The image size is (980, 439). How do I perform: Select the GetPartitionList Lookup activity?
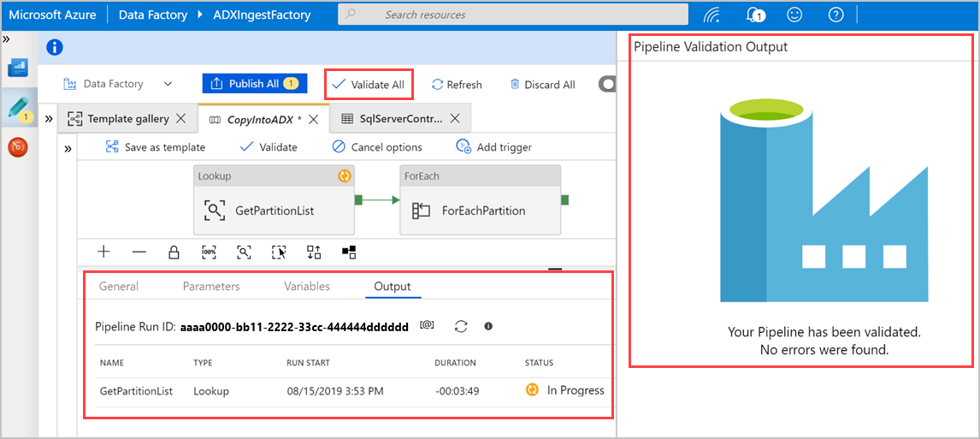point(274,200)
